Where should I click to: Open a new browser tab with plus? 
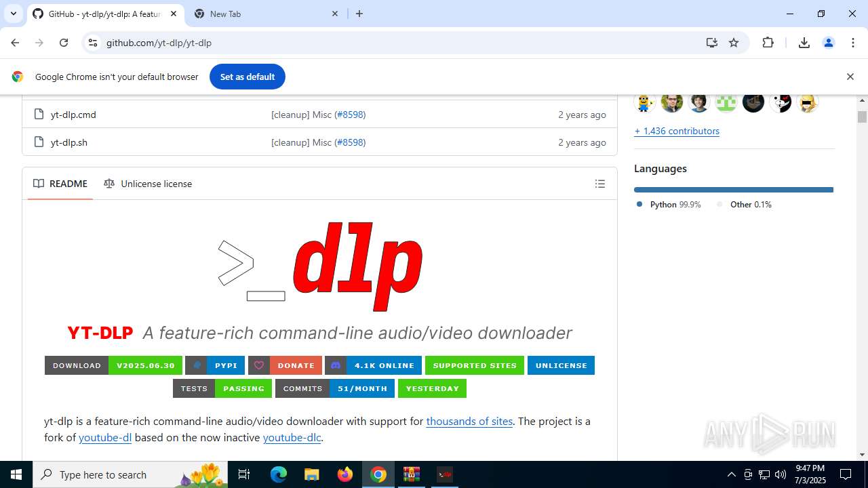coord(359,14)
